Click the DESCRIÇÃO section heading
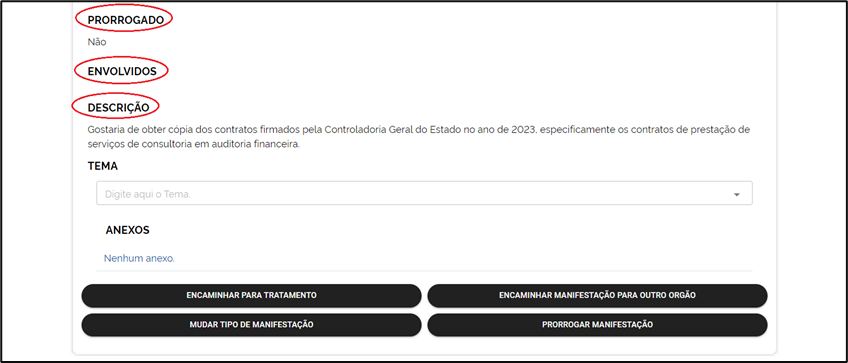This screenshot has height=363, width=848. (118, 108)
